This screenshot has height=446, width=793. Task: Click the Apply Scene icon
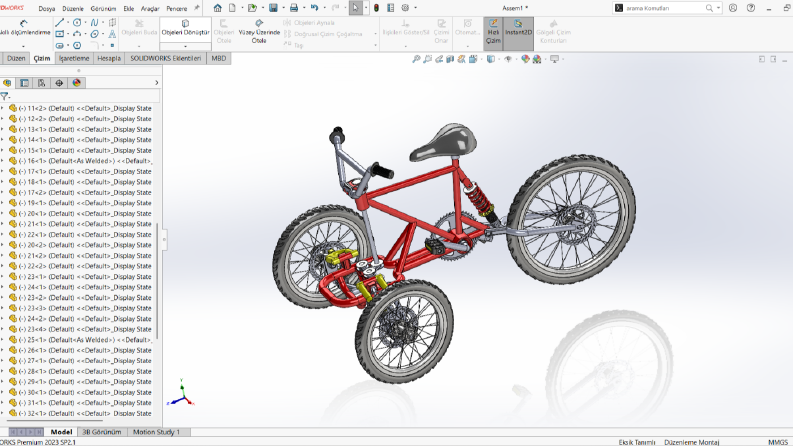click(537, 59)
